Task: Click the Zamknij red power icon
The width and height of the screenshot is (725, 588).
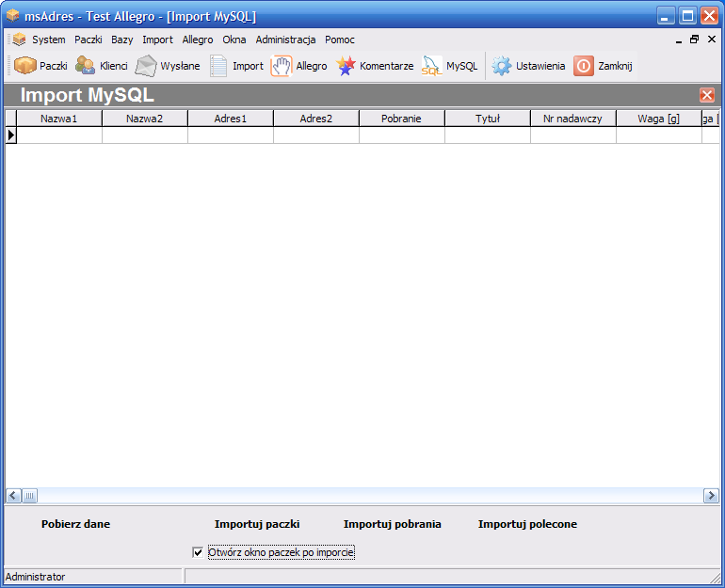Action: (x=584, y=66)
